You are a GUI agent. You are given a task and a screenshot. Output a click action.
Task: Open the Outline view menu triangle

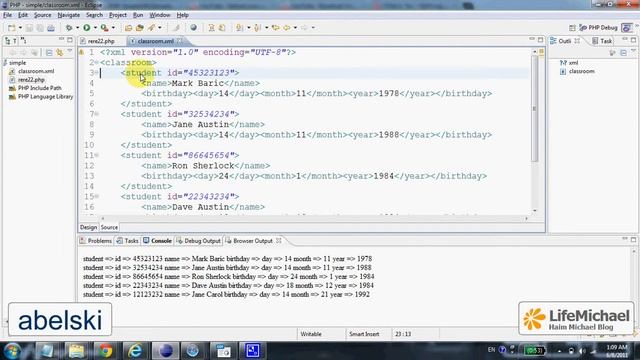coord(633,51)
